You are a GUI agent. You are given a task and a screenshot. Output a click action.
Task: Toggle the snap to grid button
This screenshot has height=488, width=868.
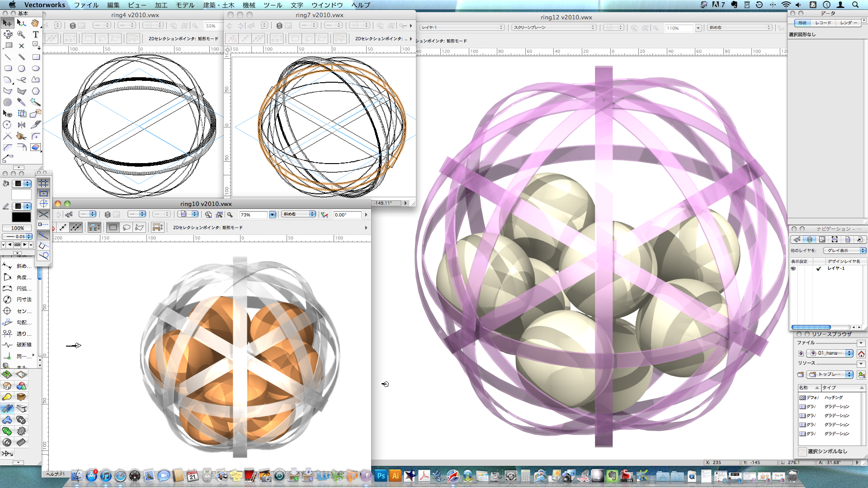[x=43, y=183]
